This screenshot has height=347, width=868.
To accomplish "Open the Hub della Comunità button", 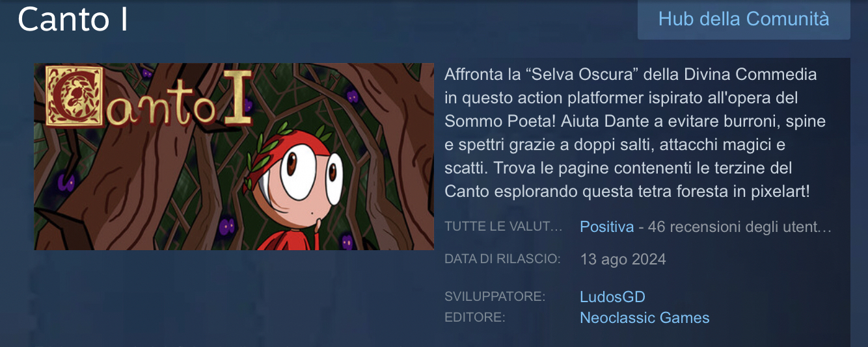I will [x=744, y=19].
